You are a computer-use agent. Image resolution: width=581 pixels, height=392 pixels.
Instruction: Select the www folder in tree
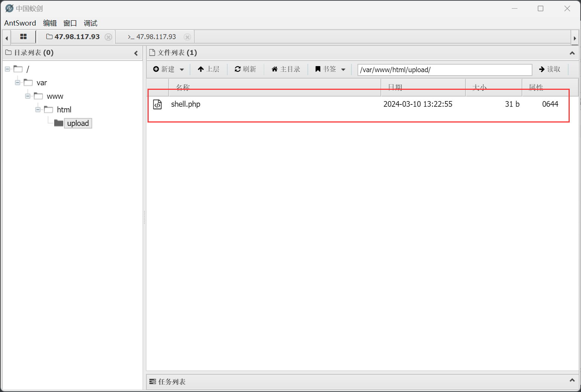pyautogui.click(x=49, y=96)
